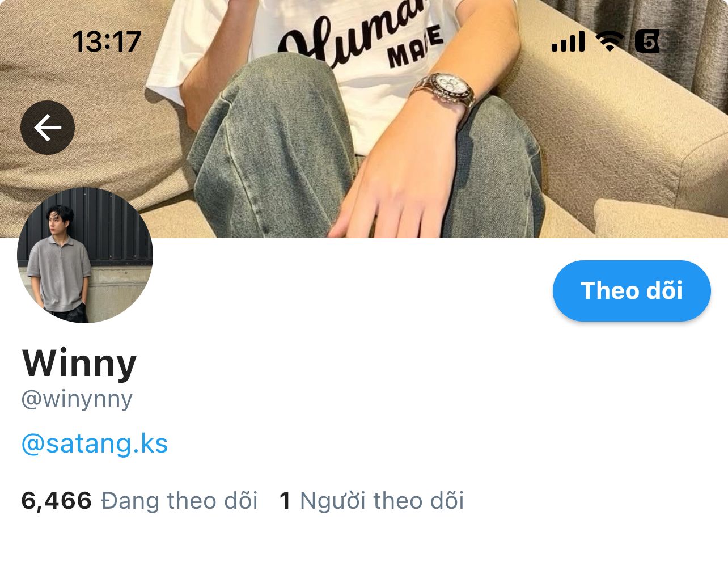
Task: Tap the 13:17 clock in status bar
Action: pyautogui.click(x=107, y=42)
